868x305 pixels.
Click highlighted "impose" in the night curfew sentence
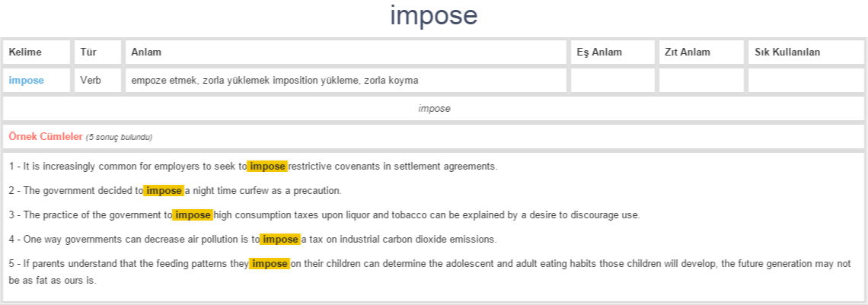164,190
